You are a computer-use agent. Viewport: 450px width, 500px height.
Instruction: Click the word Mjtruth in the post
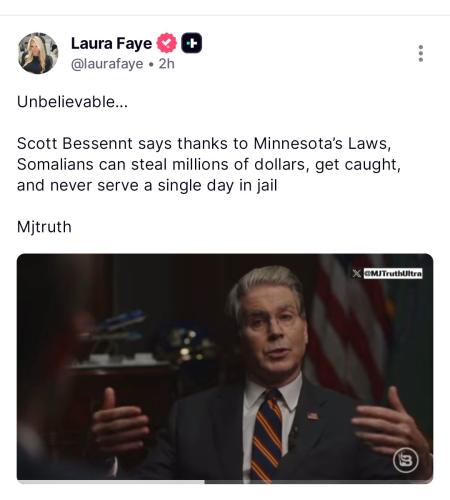click(x=44, y=227)
